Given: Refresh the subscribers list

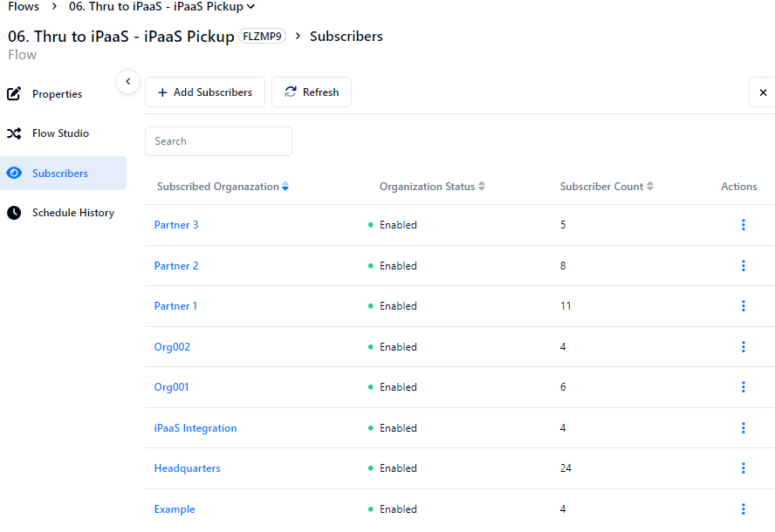Looking at the screenshot, I should [312, 92].
